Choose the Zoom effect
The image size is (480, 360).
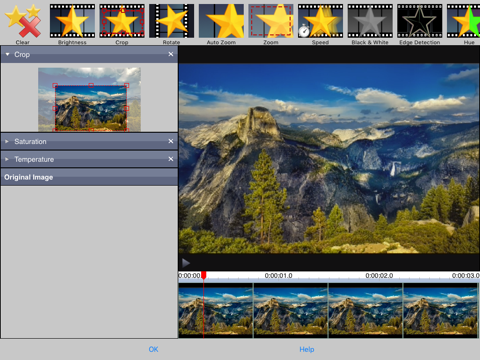click(x=271, y=24)
